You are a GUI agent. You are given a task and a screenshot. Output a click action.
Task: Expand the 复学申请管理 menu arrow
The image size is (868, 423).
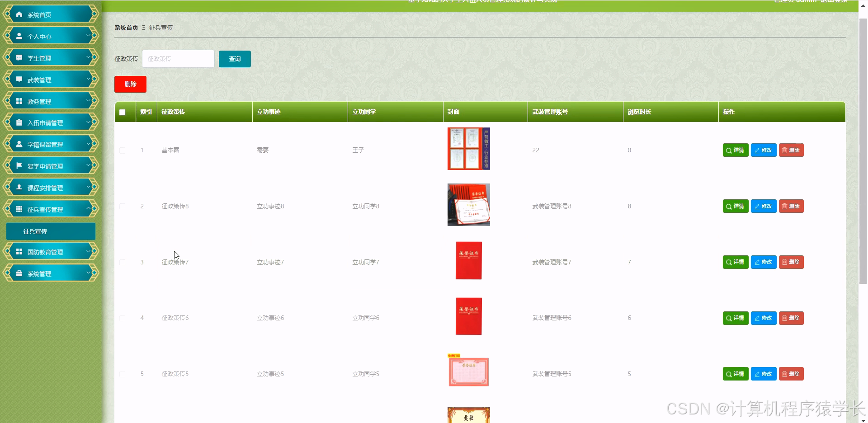coord(89,165)
